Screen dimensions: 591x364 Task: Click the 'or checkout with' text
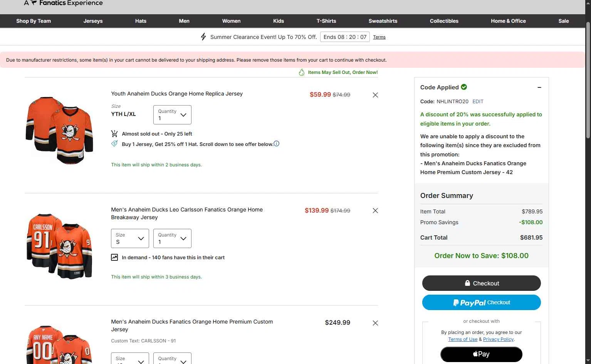click(481, 321)
